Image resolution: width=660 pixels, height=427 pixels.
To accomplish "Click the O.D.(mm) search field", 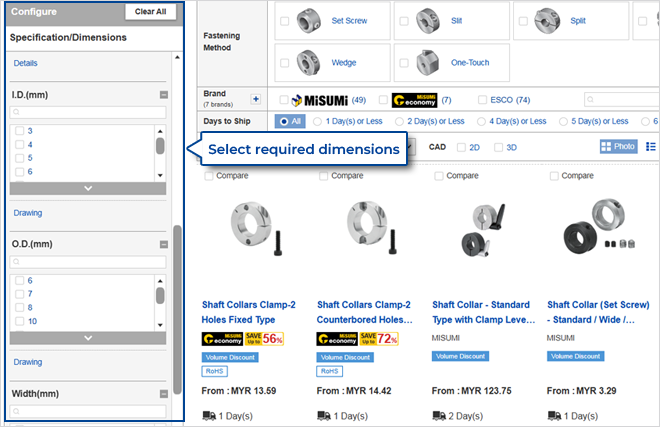I will (88, 262).
